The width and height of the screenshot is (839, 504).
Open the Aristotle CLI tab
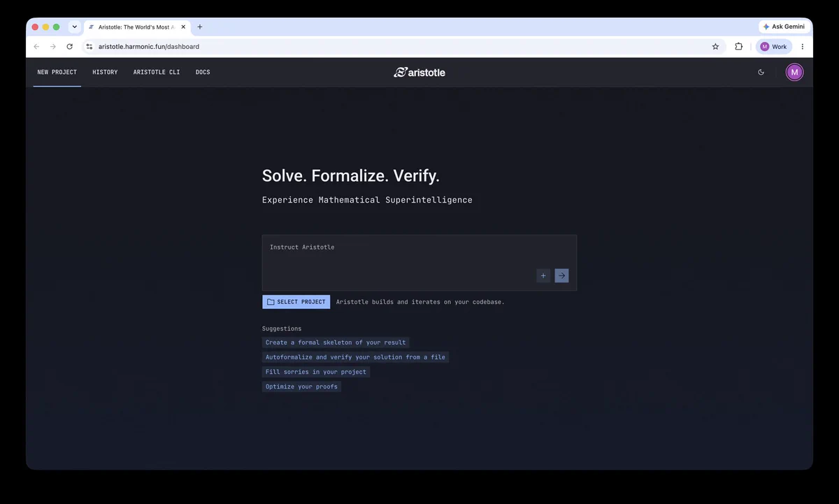157,72
